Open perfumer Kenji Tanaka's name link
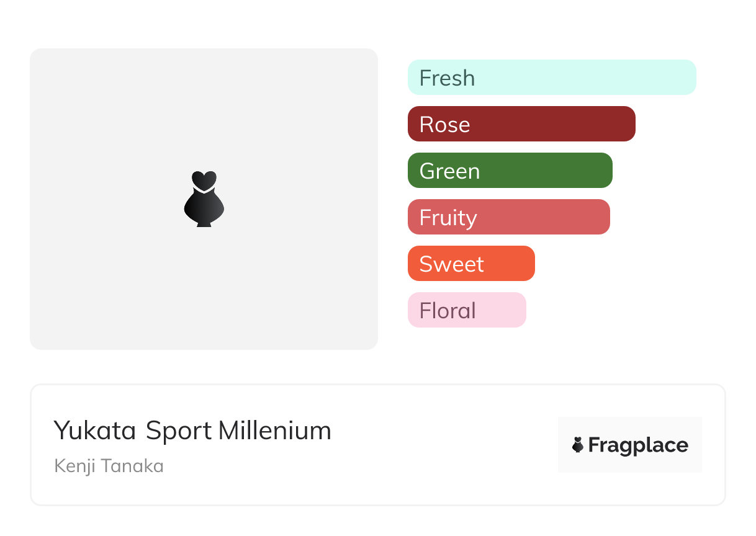Image resolution: width=756 pixels, height=536 pixels. coord(109,466)
